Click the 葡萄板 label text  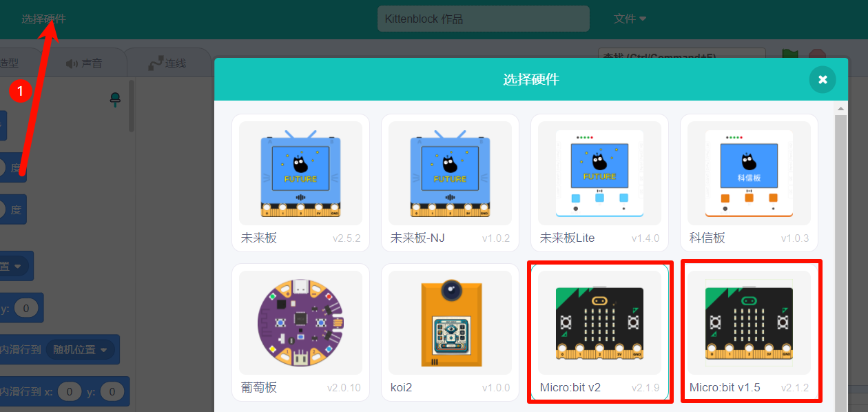click(259, 387)
